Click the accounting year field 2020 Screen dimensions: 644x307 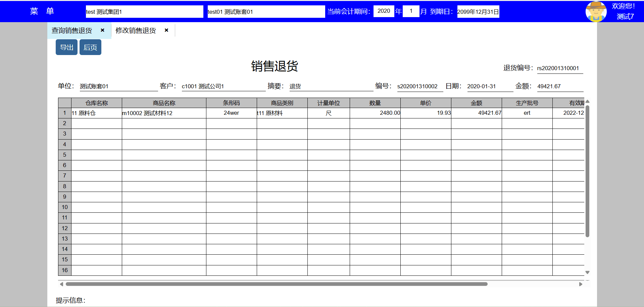pos(384,11)
